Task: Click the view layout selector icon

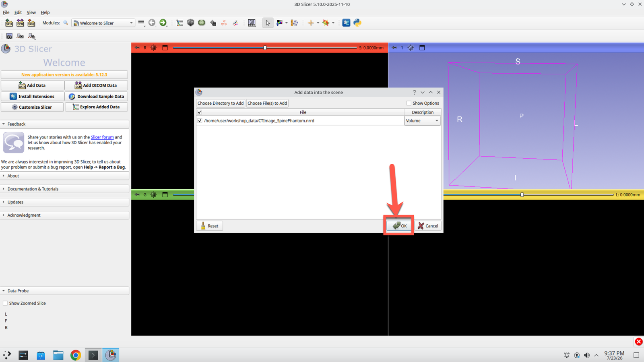Action: click(x=252, y=23)
